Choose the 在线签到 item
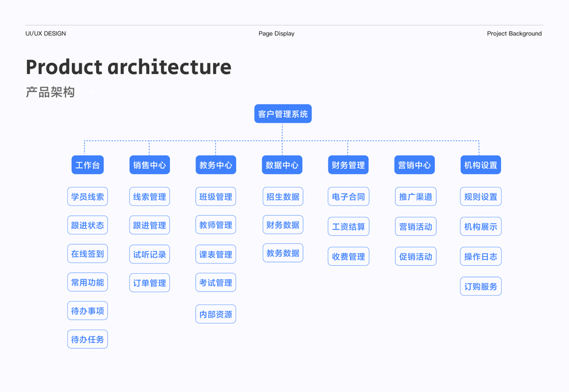The height and width of the screenshot is (392, 569). (x=88, y=254)
